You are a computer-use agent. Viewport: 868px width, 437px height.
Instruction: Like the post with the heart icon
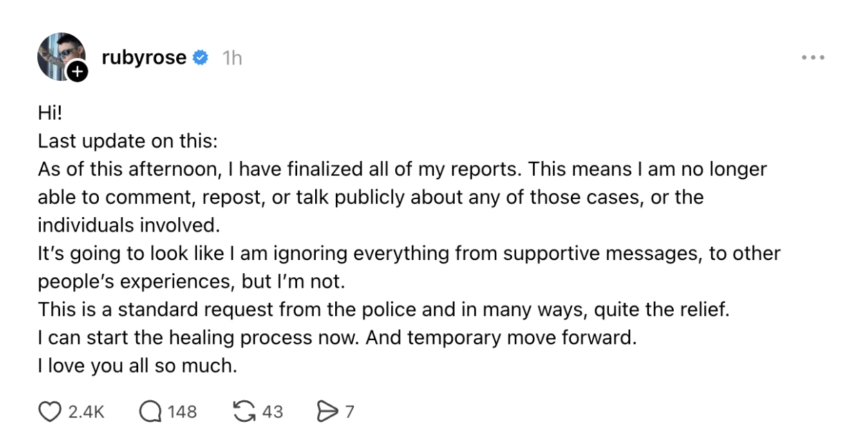(x=50, y=412)
